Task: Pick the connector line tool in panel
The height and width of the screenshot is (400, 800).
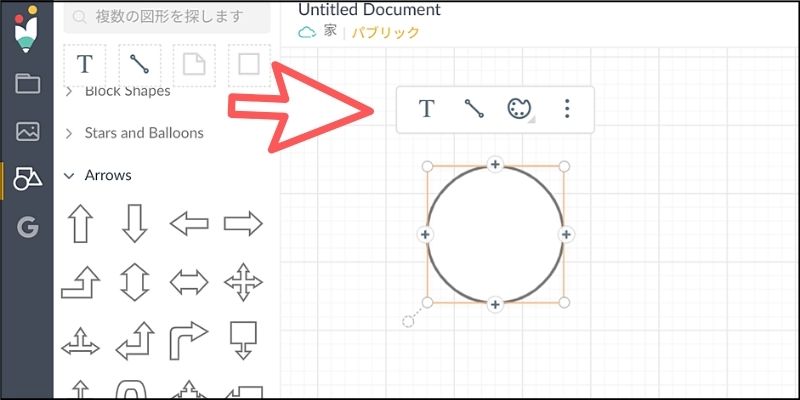Action: click(139, 64)
